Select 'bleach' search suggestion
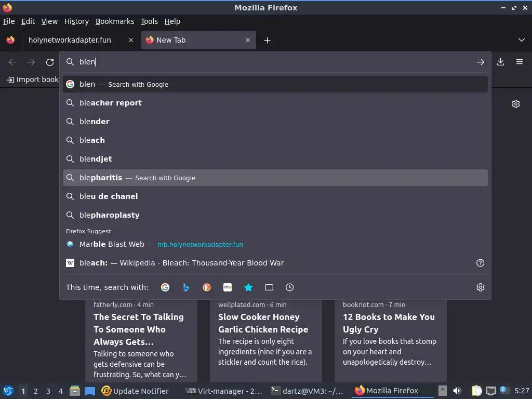Image resolution: width=532 pixels, height=399 pixels. pos(275,140)
